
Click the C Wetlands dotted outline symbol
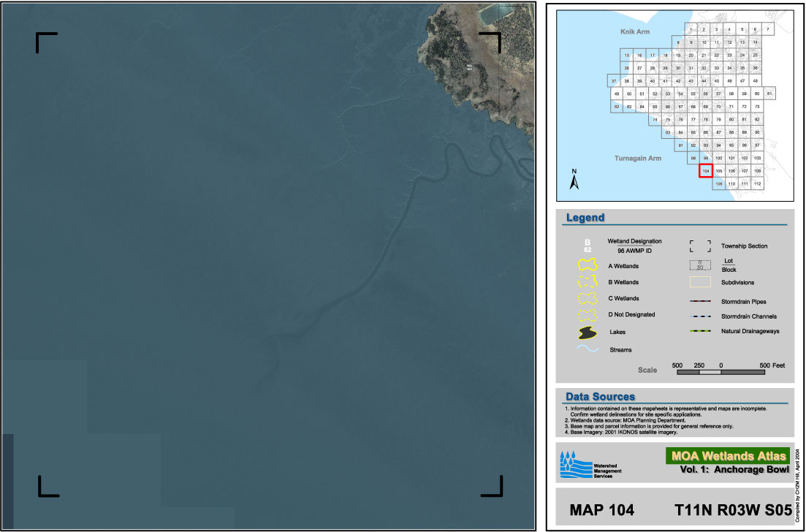(x=588, y=299)
